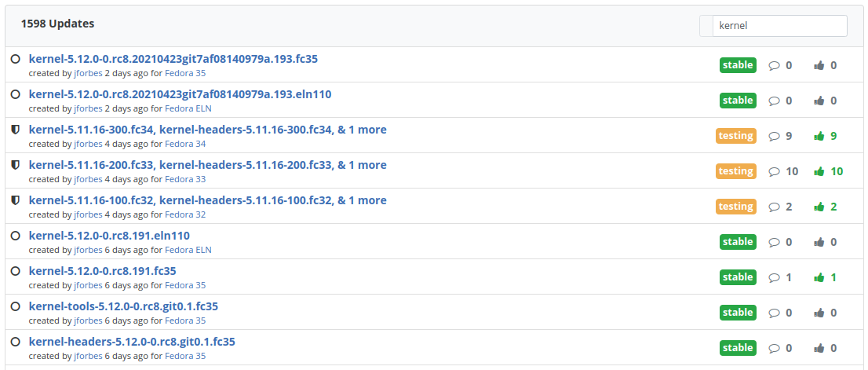The image size is (868, 370).
Task: Open the kernel-5.12.0-0.rc8.20210423git7af08140979a.193.eln110 update
Action: tap(180, 94)
